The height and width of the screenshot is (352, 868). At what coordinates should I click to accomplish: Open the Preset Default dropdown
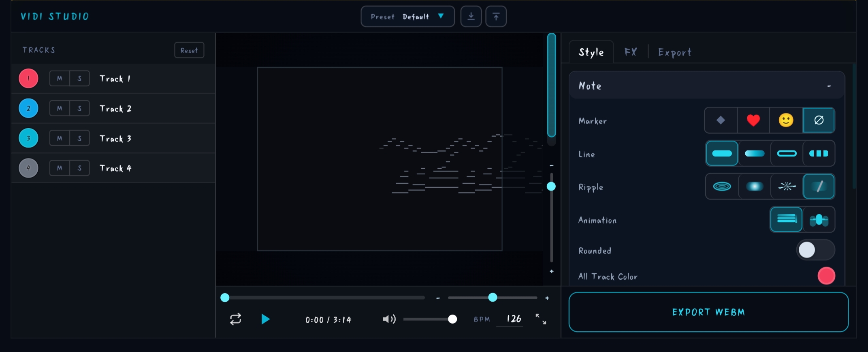[407, 17]
